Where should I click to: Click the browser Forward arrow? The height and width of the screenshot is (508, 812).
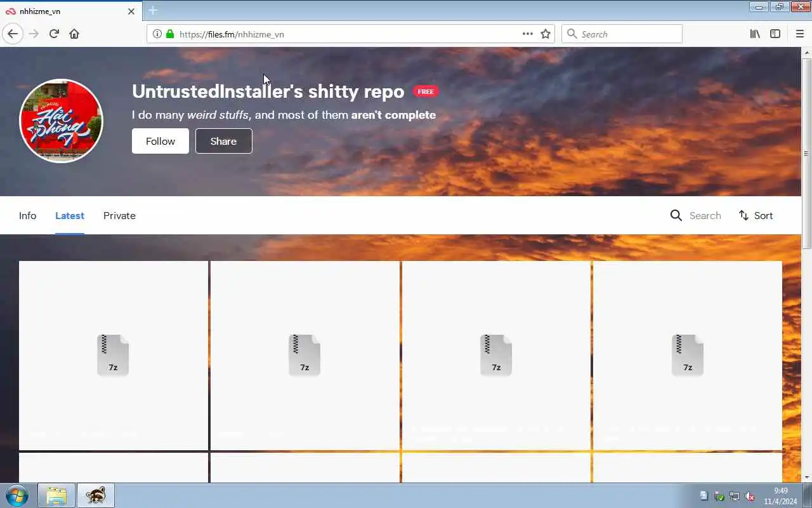point(34,34)
